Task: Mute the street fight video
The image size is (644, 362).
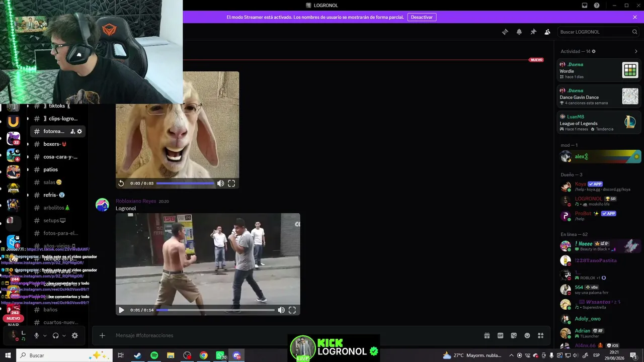Action: coord(281,310)
